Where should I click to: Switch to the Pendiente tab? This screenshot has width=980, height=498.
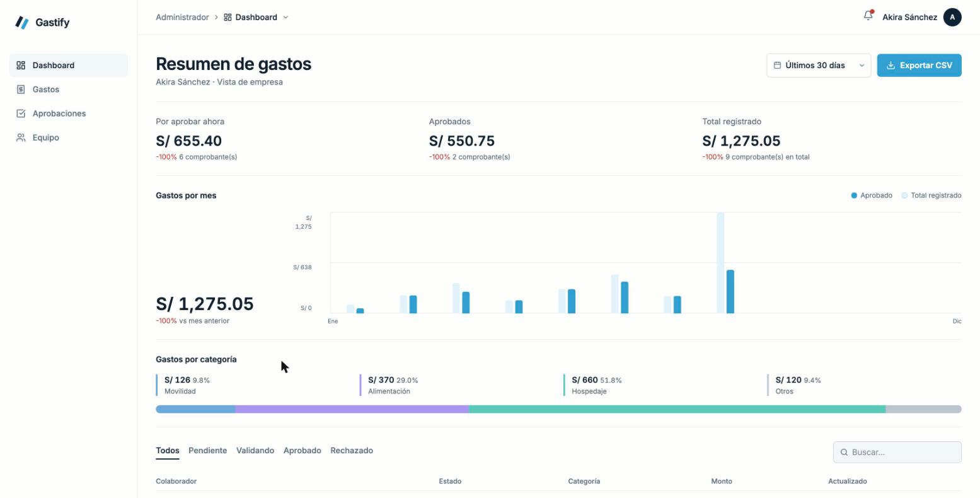[x=207, y=451]
